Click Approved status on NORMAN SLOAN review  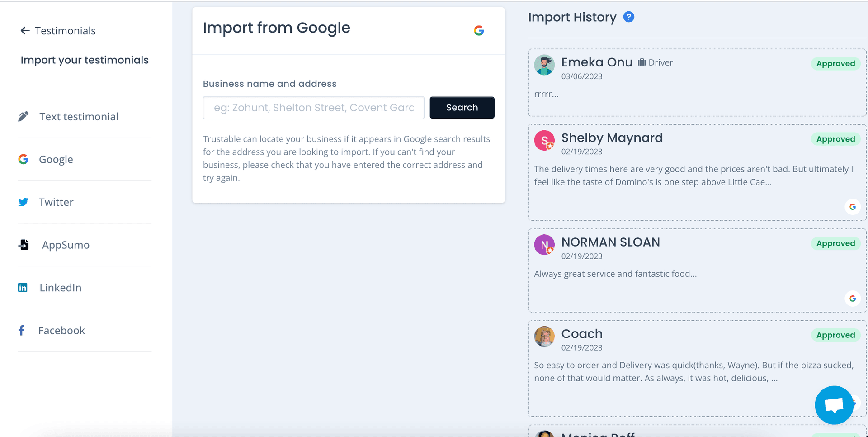(835, 243)
